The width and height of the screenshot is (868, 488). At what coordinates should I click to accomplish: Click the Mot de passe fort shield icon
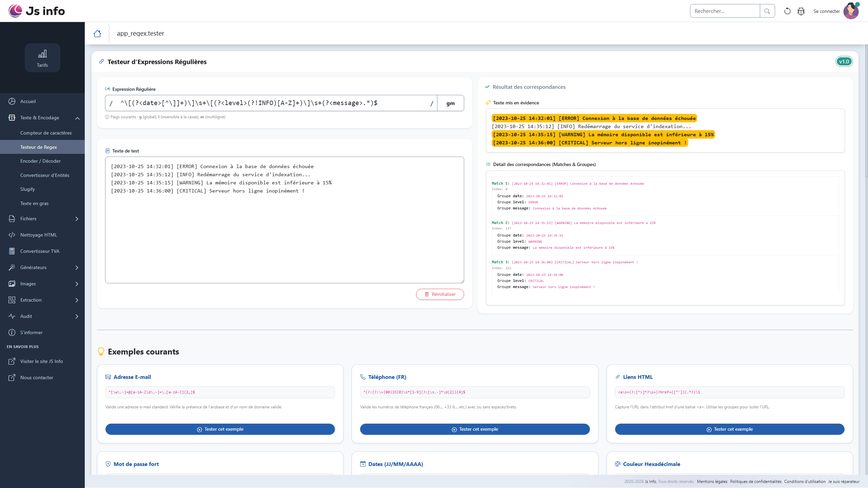(108, 464)
